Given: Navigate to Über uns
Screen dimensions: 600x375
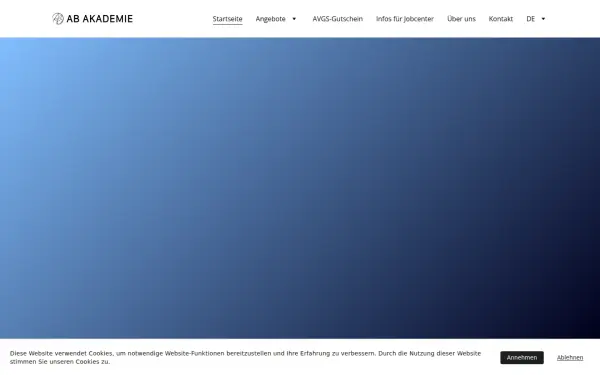Looking at the screenshot, I should 461,19.
